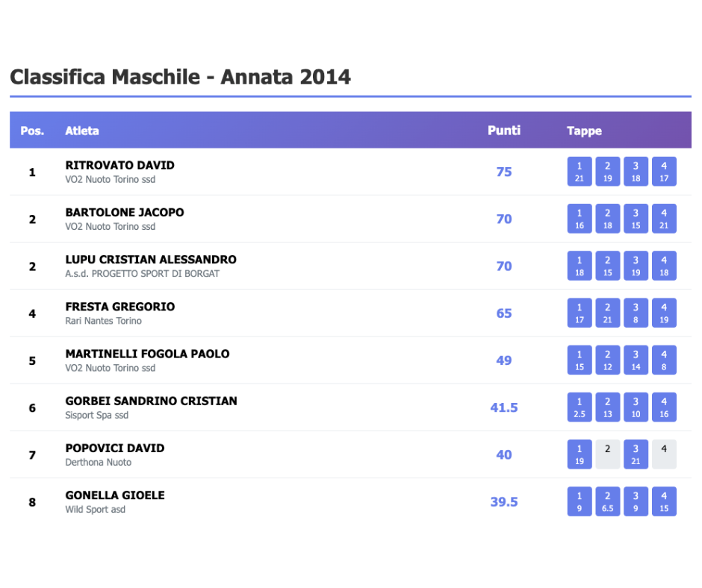Click the Punti column header
The image size is (702, 588).
pos(504,131)
